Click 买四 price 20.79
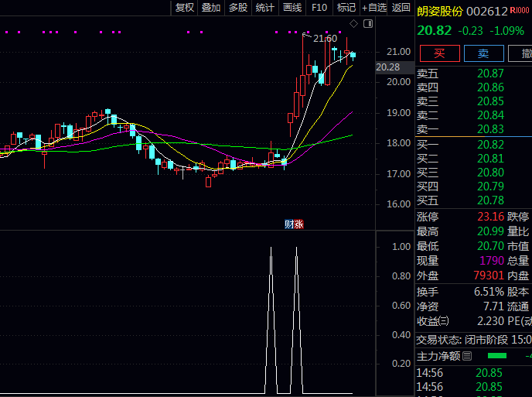Screen dimensions: 532x397 tap(490, 187)
